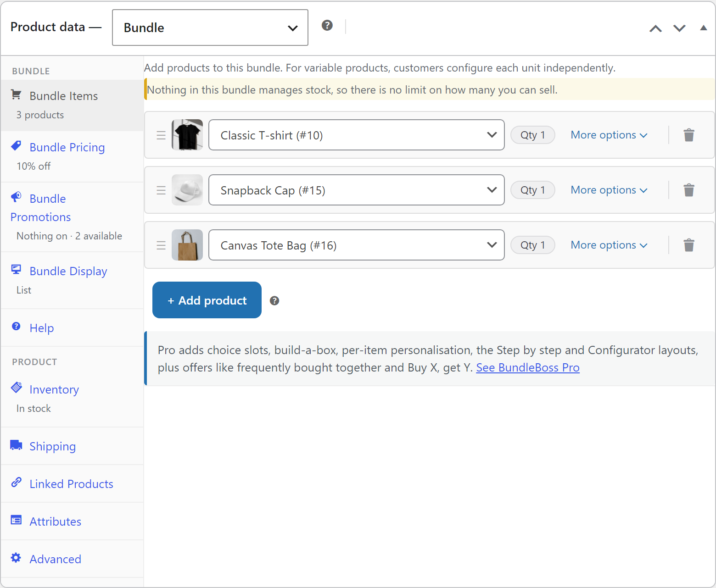Open the Snapback Cap (#15) product selector
Viewport: 716px width, 588px height.
[357, 190]
